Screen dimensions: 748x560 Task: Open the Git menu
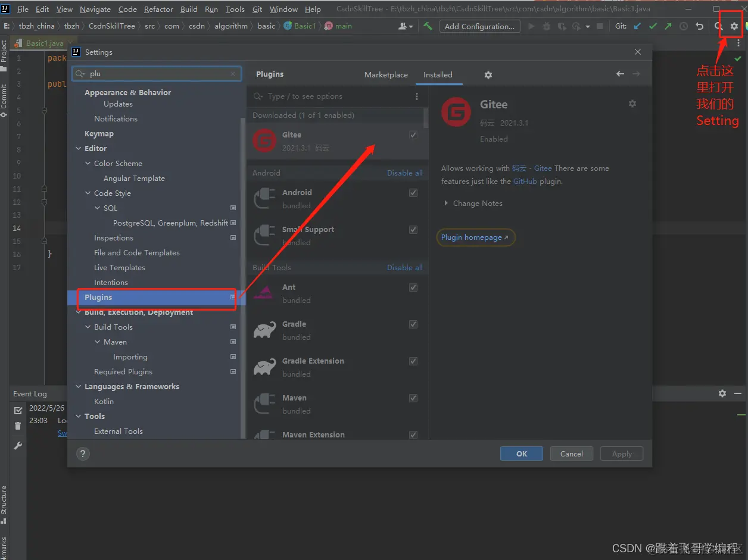[257, 10]
